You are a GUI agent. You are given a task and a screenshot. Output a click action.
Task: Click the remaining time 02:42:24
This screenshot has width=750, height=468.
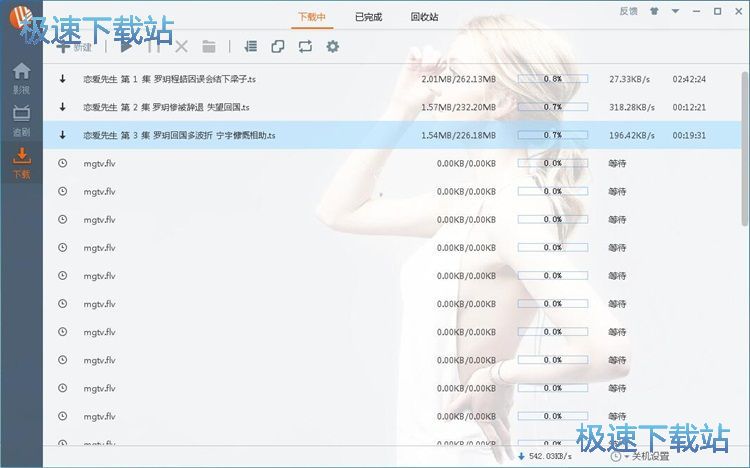click(x=689, y=79)
